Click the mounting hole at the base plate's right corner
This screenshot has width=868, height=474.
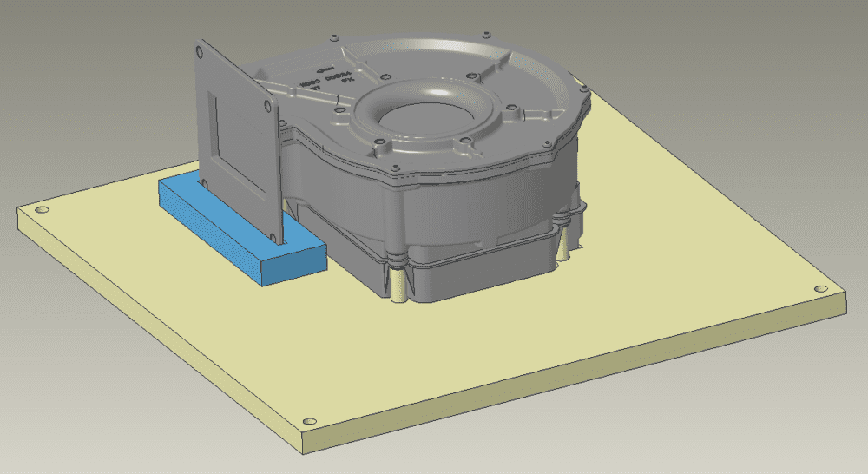pos(821,289)
